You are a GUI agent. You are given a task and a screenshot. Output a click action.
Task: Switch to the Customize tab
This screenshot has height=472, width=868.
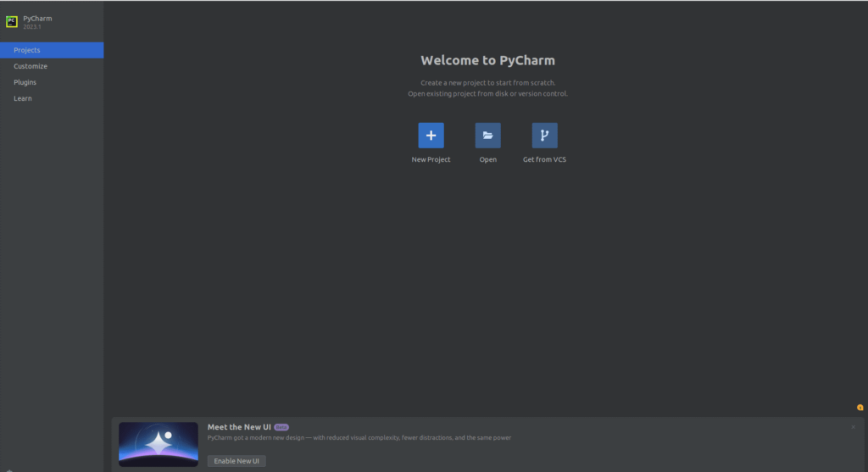pos(52,66)
